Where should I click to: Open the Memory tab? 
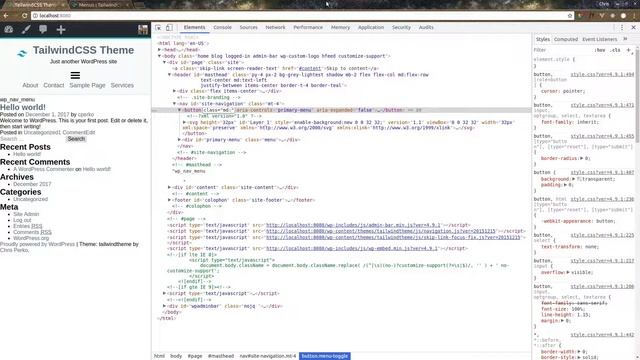[x=340, y=27]
